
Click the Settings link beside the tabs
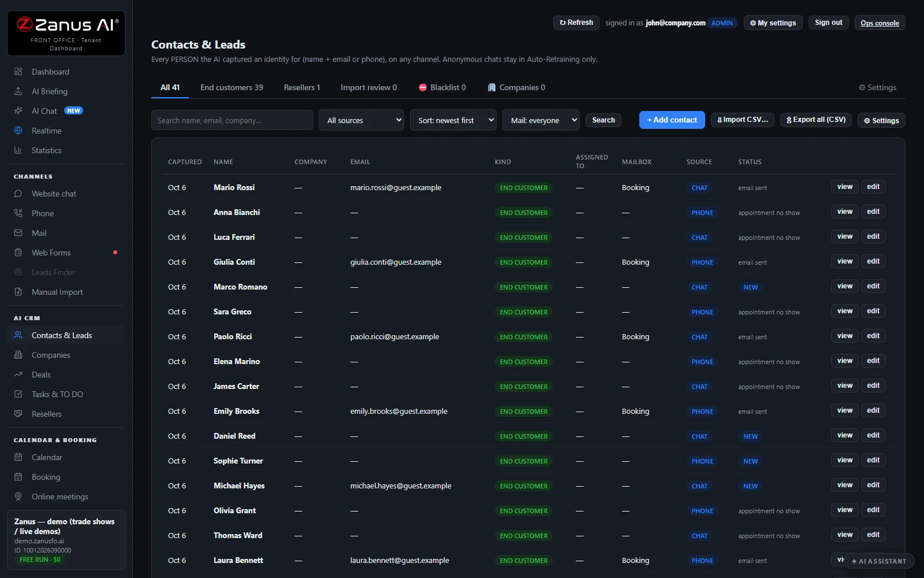877,87
